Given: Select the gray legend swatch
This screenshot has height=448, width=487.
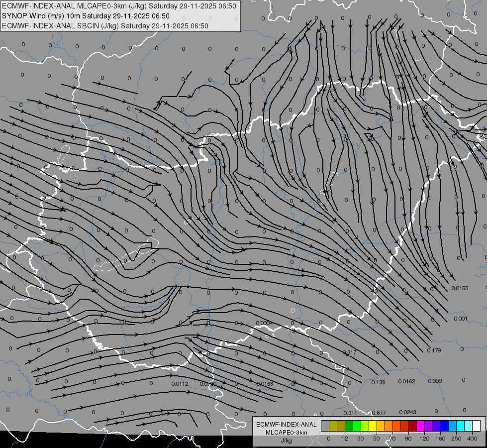Looking at the screenshot, I should click(x=325, y=426).
